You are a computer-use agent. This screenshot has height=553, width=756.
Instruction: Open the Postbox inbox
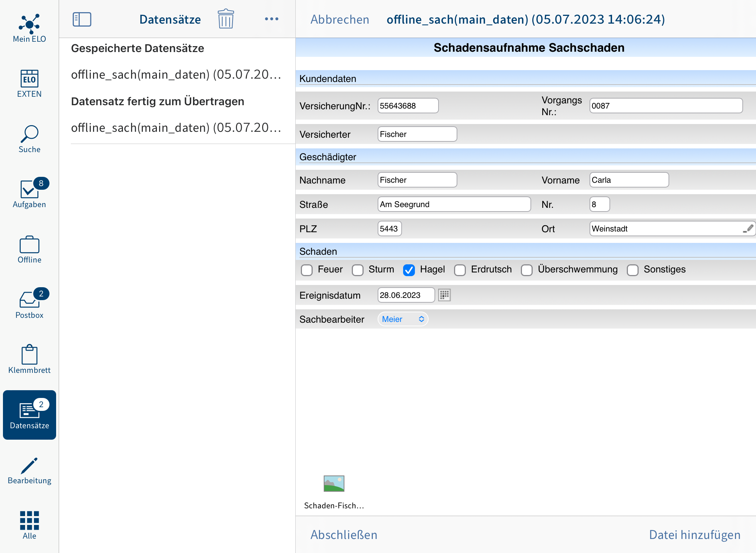30,303
